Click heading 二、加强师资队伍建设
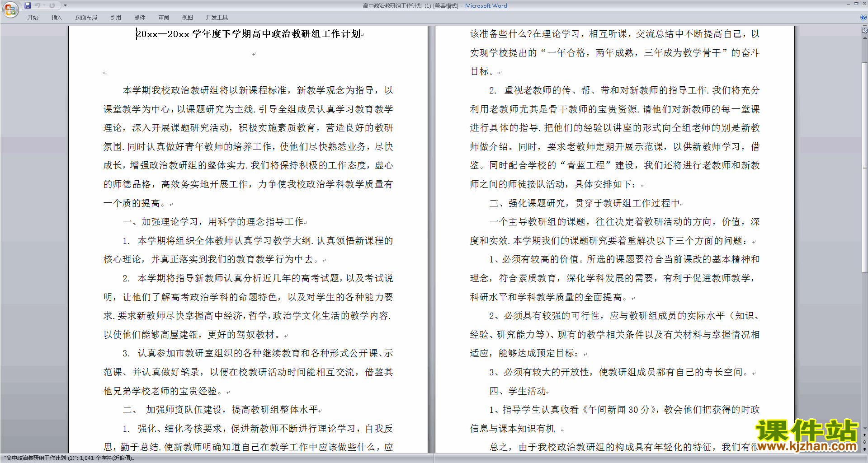Viewport: 868px width, 463px height. (222, 410)
